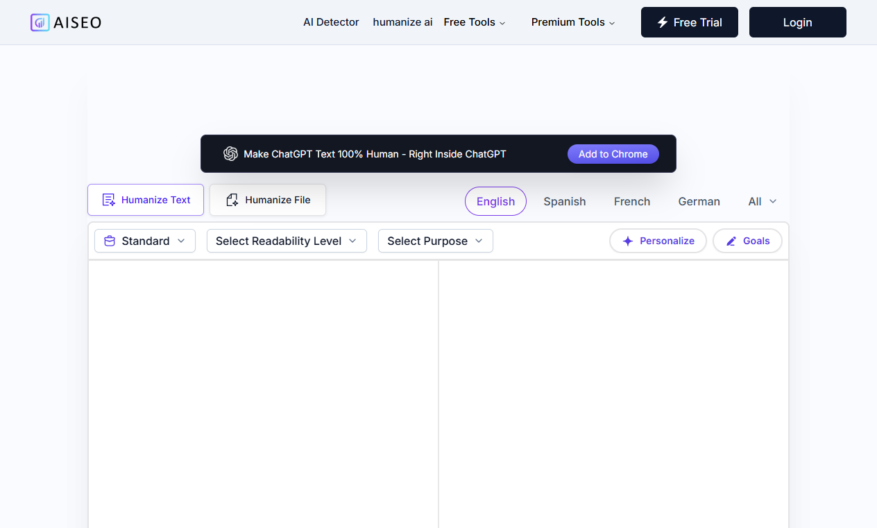Image resolution: width=877 pixels, height=528 pixels.
Task: Open the Premium Tools dropdown menu
Action: tap(573, 22)
